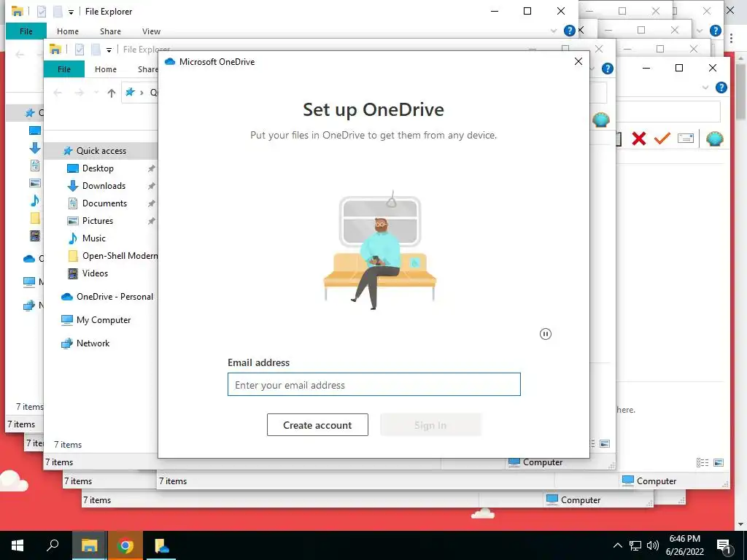The width and height of the screenshot is (747, 560).
Task: Open recent locations dropdown in middle Explorer window
Action: point(96,93)
